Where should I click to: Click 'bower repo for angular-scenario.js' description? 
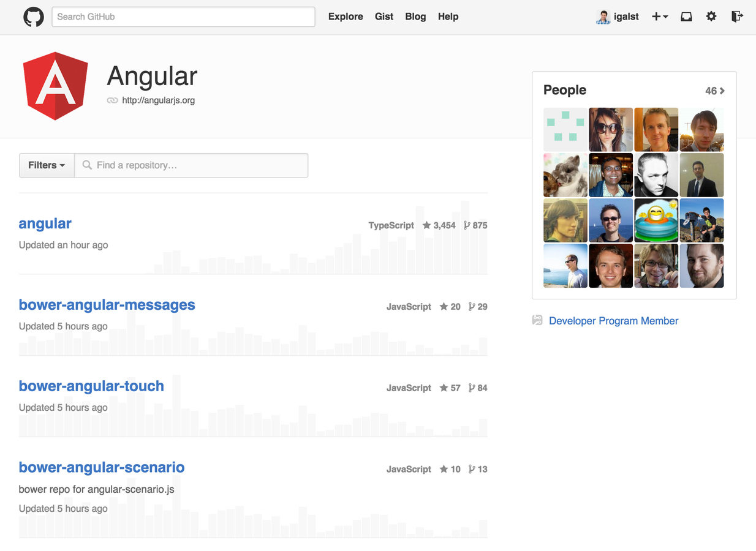[x=97, y=489]
